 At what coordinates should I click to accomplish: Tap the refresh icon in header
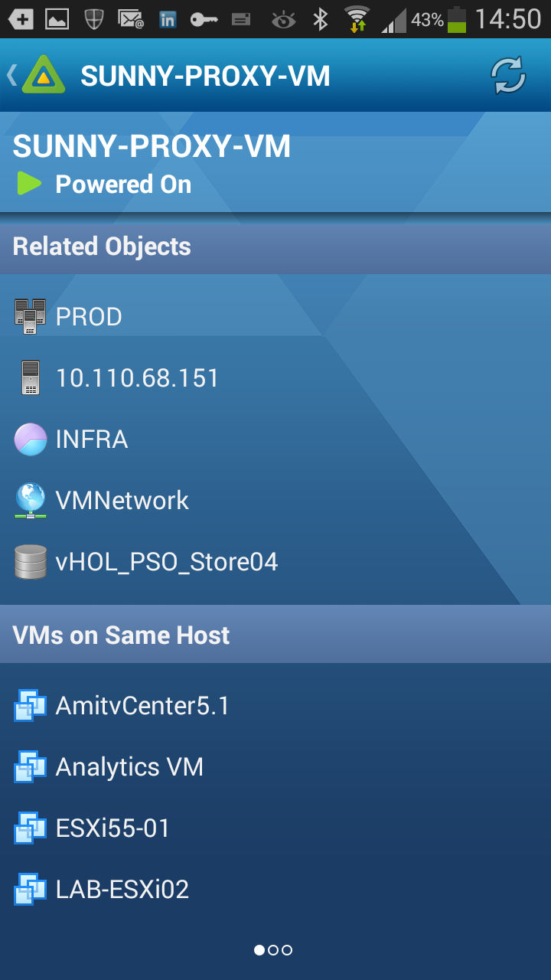(x=508, y=76)
